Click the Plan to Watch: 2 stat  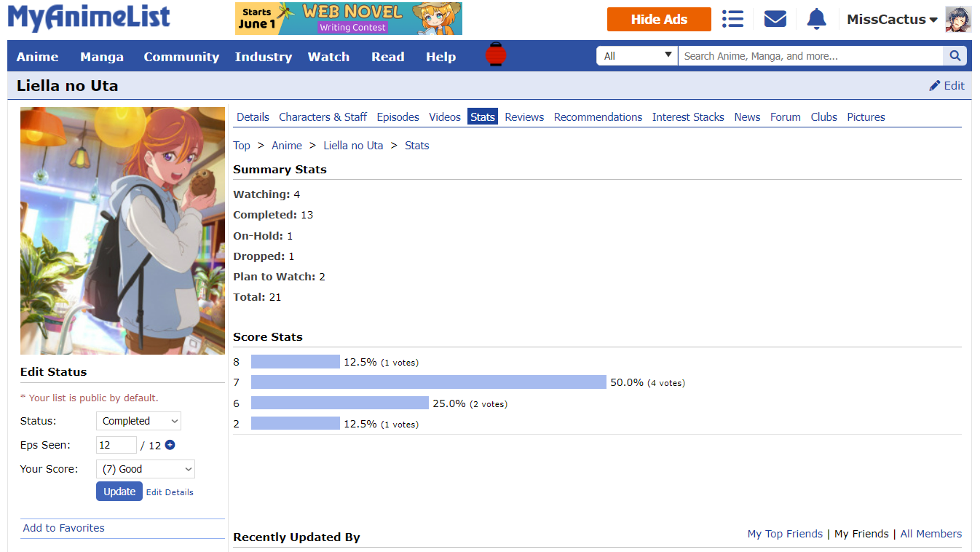[x=279, y=277]
